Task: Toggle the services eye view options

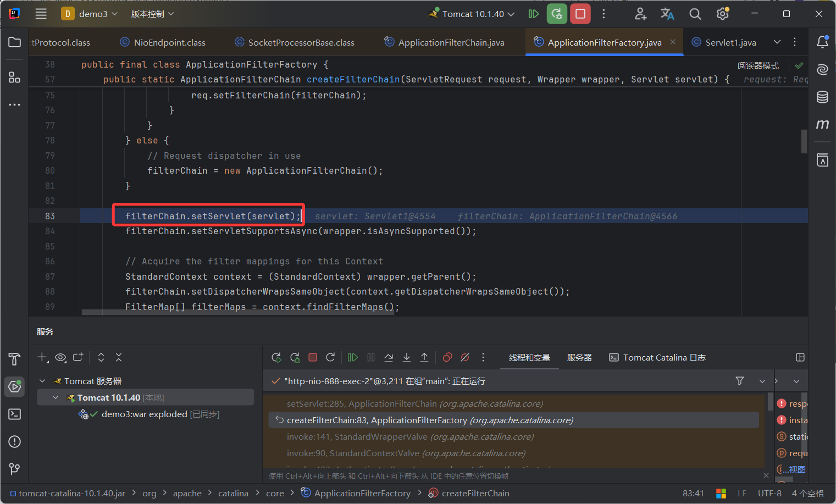Action: click(x=60, y=358)
